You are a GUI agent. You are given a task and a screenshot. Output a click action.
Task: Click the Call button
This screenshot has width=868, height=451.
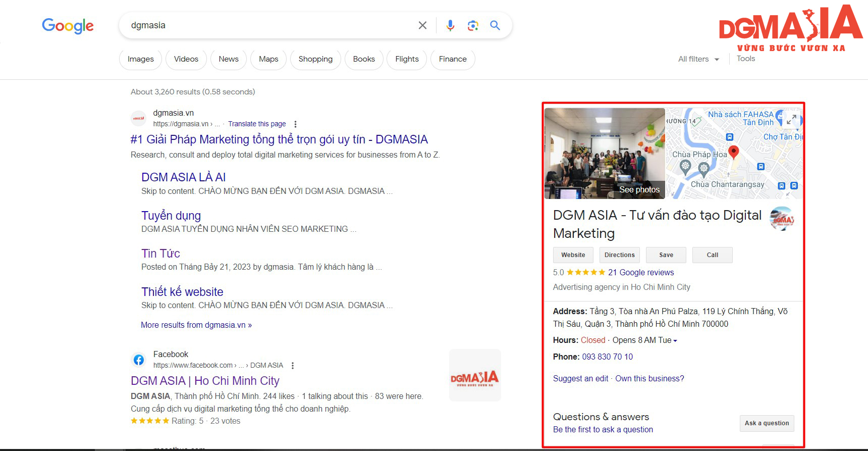713,255
